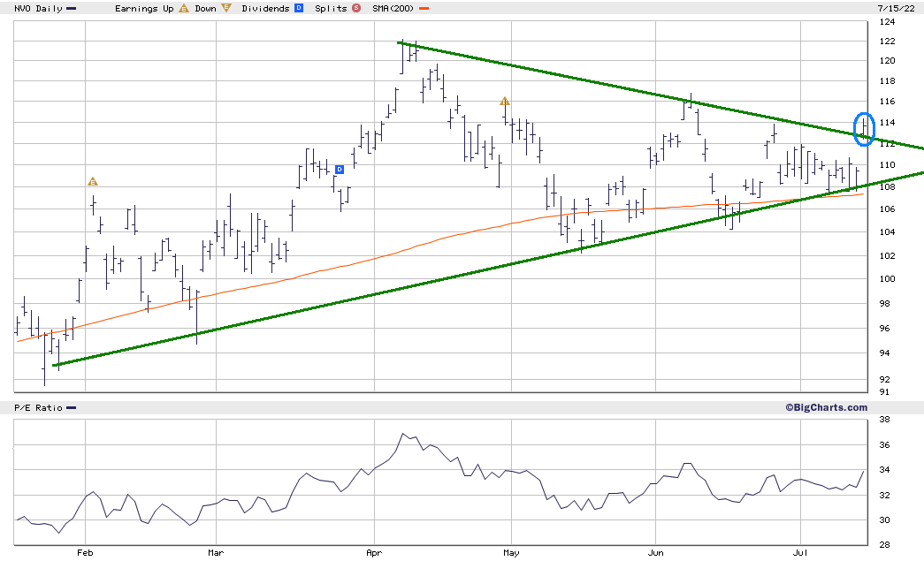This screenshot has width=924, height=561.
Task: Click the P/E axis value "38"
Action: (x=884, y=420)
